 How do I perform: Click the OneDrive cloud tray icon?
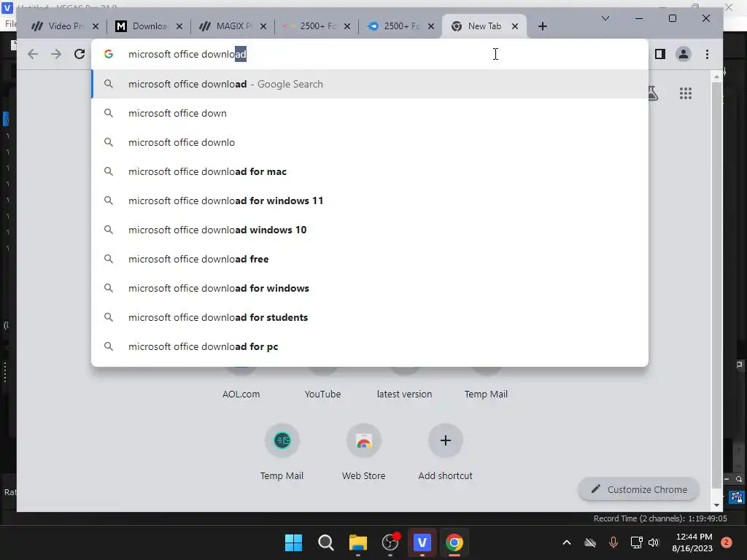[590, 542]
